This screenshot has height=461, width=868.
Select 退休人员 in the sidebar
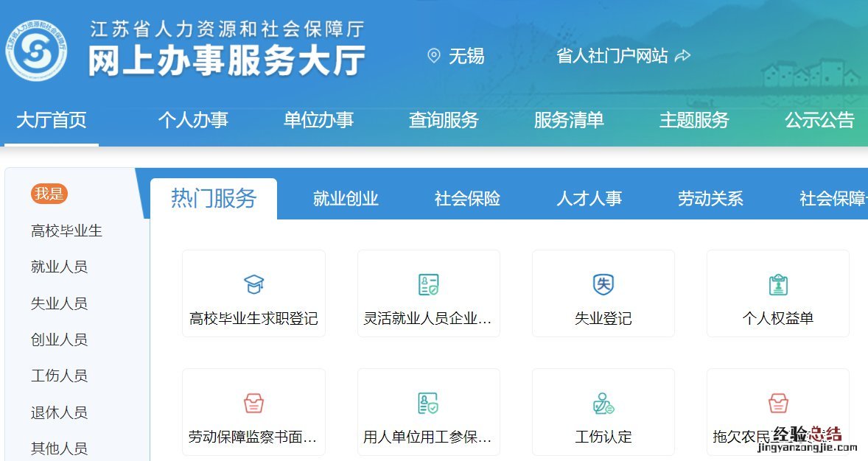click(59, 412)
